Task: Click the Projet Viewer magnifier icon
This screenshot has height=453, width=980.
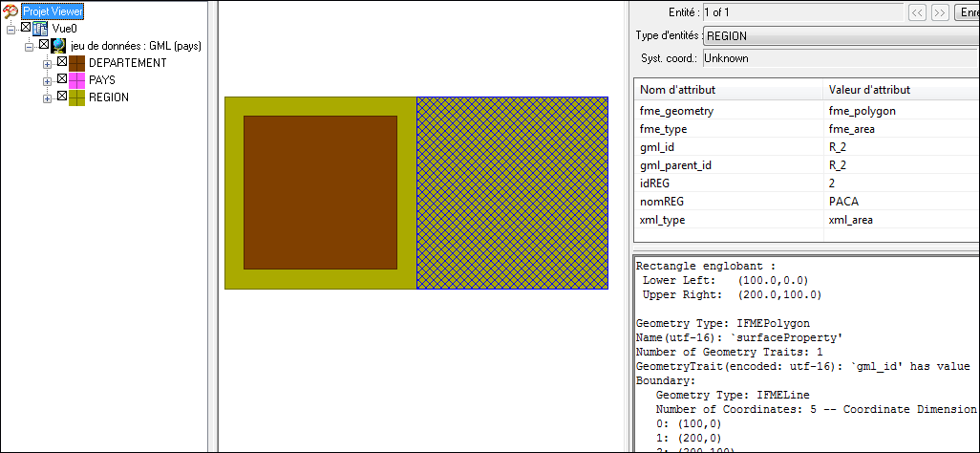Action: 11,11
